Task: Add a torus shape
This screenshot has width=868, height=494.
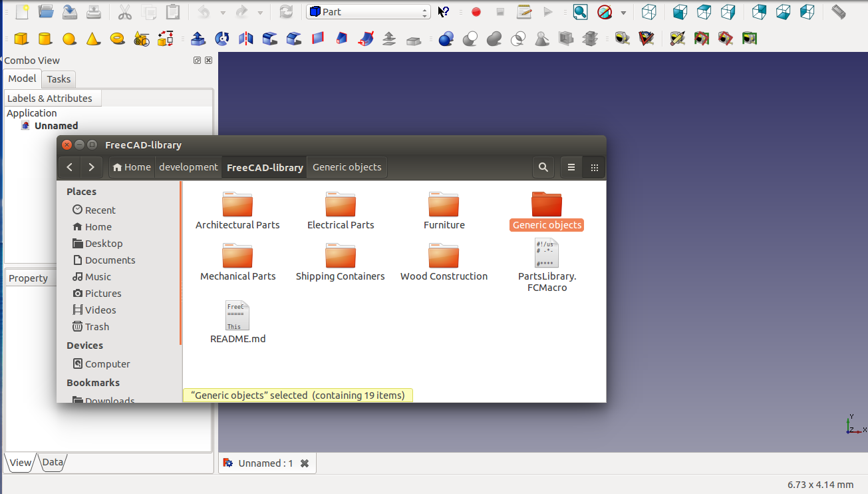Action: [118, 39]
